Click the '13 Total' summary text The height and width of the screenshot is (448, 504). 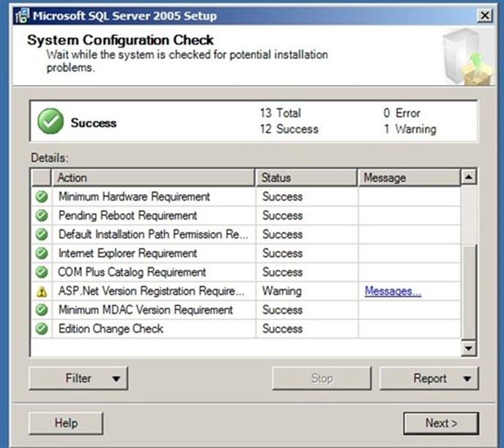[281, 113]
